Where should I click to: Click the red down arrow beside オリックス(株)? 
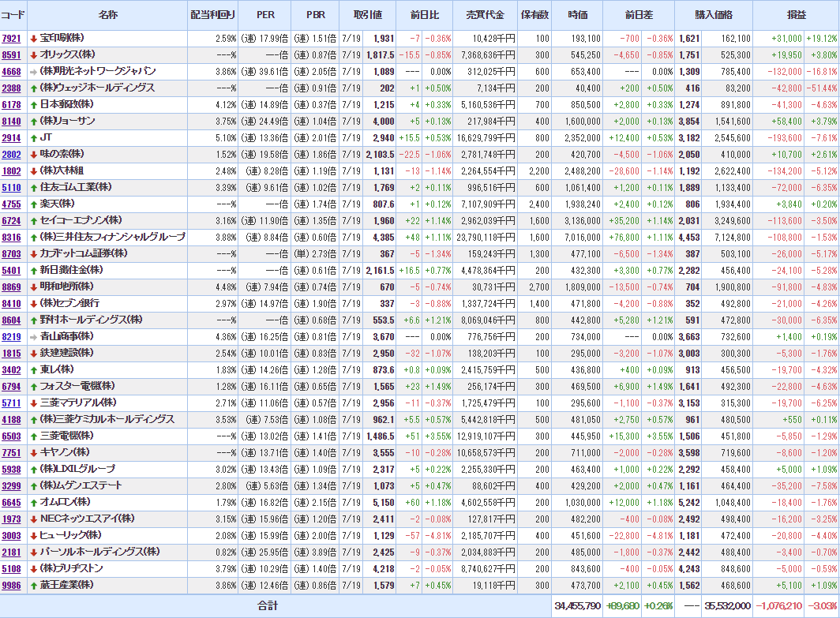point(33,55)
